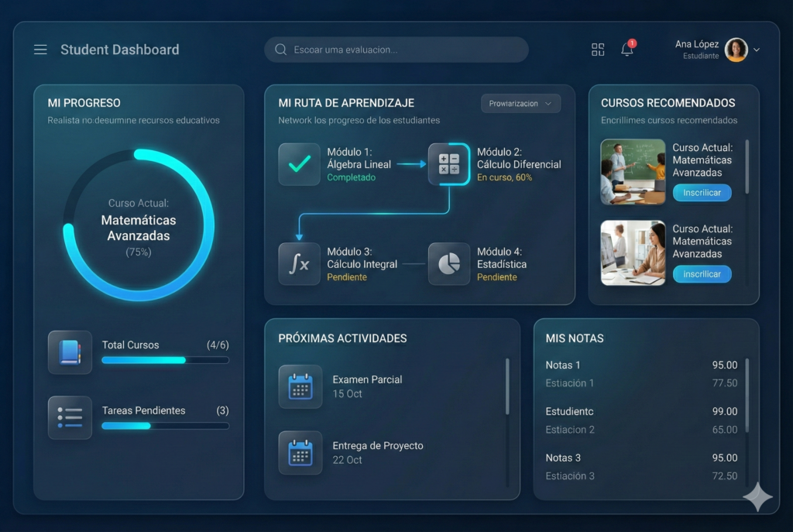Select the Cálculo Diferencial calculator icon
793x532 pixels.
coord(449,164)
